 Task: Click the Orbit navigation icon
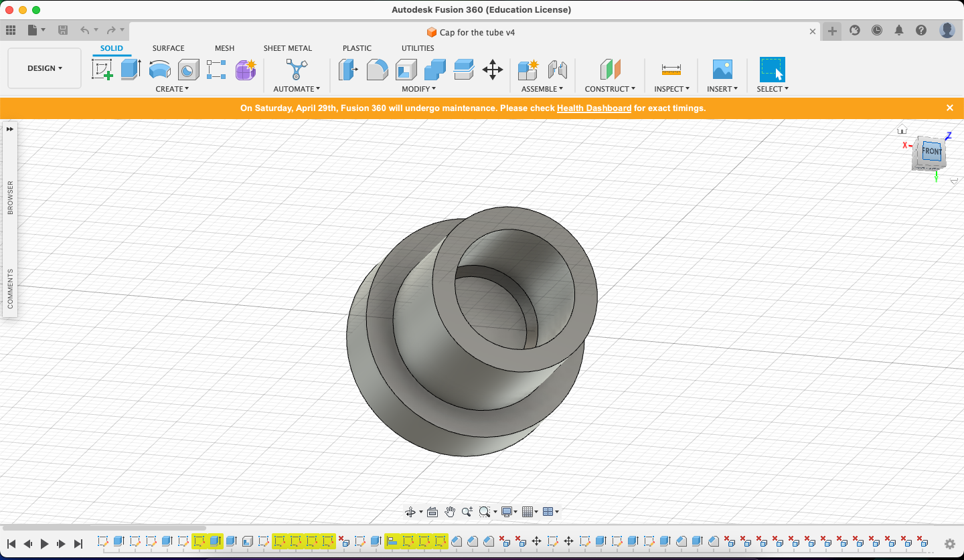410,512
